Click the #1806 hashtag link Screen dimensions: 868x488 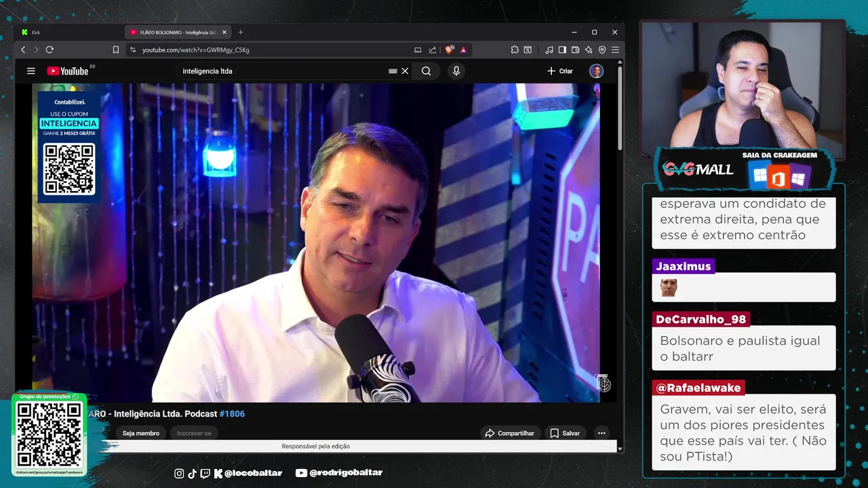(232, 414)
